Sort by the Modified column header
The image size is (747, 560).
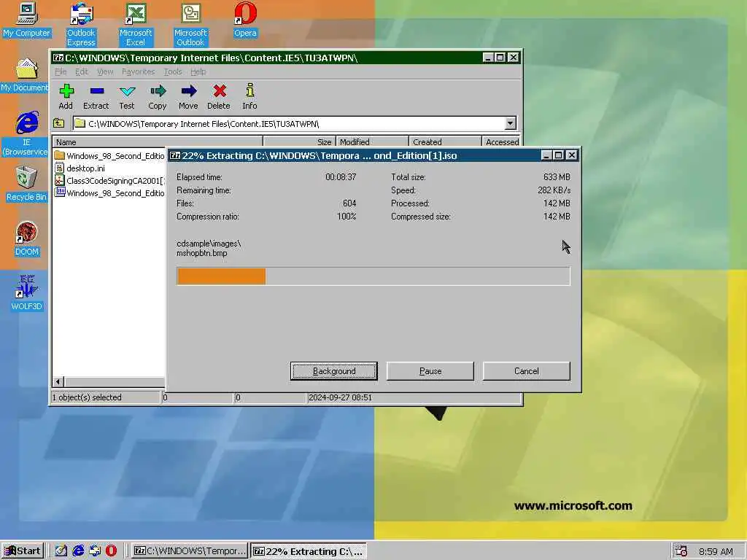[372, 142]
